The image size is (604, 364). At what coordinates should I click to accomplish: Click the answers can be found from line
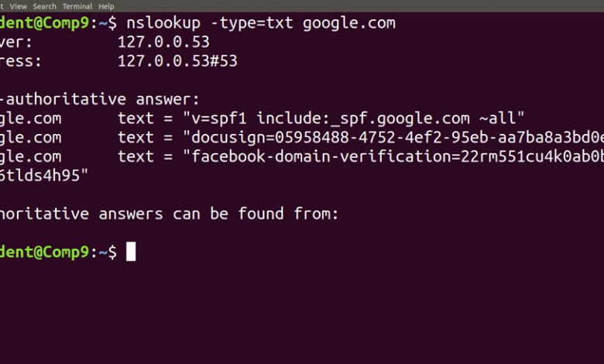click(x=169, y=214)
